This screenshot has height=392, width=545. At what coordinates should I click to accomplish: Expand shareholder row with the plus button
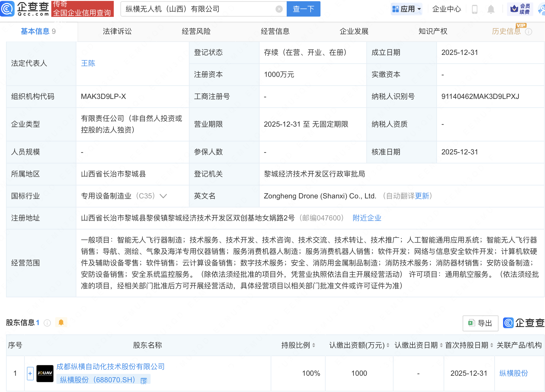(x=30, y=373)
